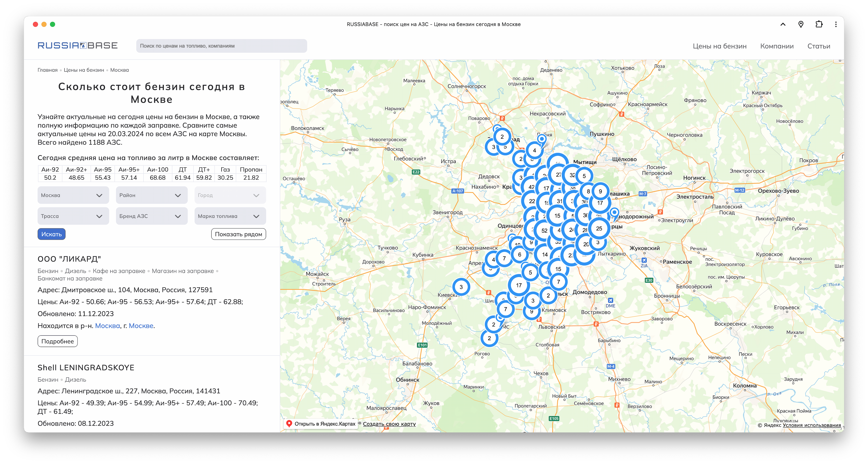
Task: Click the Искать button
Action: click(x=52, y=234)
